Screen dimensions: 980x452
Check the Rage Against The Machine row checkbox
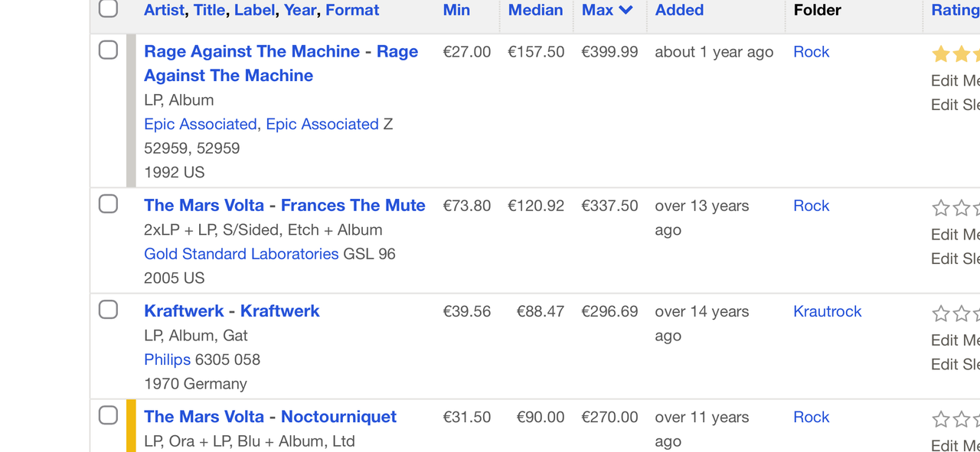[109, 50]
